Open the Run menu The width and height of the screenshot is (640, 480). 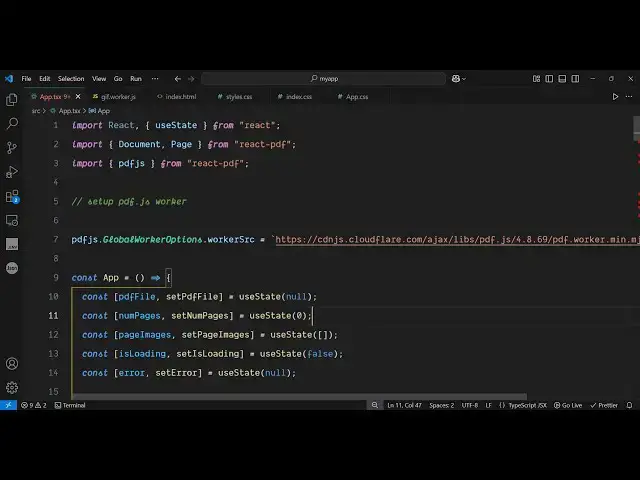pos(136,79)
